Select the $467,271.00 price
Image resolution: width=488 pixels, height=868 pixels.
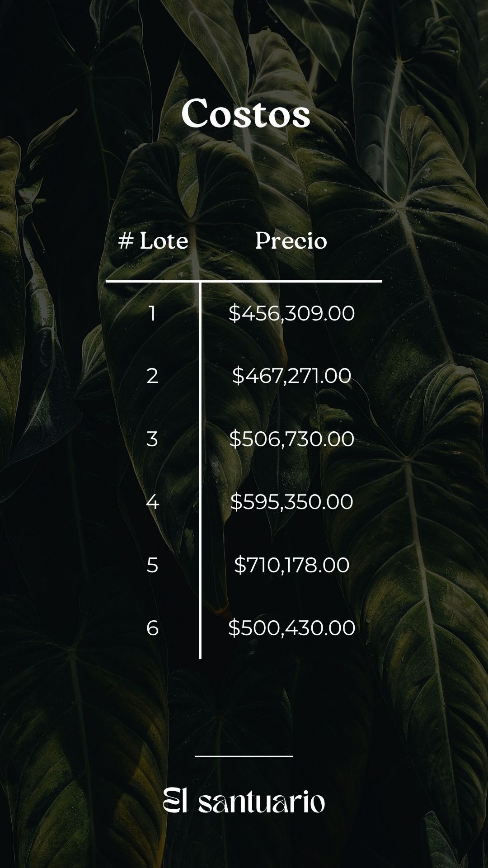(x=291, y=376)
